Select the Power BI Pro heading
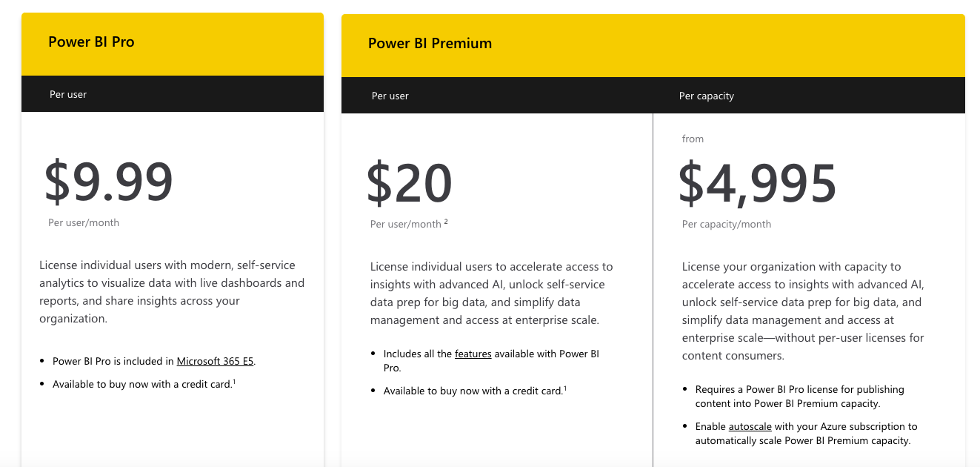This screenshot has width=980, height=467. pyautogui.click(x=91, y=42)
